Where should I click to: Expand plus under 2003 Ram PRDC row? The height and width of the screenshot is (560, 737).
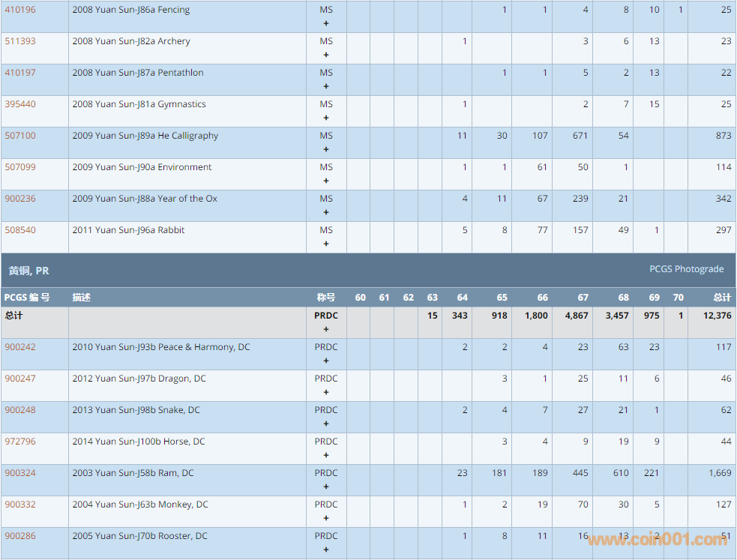click(x=326, y=487)
